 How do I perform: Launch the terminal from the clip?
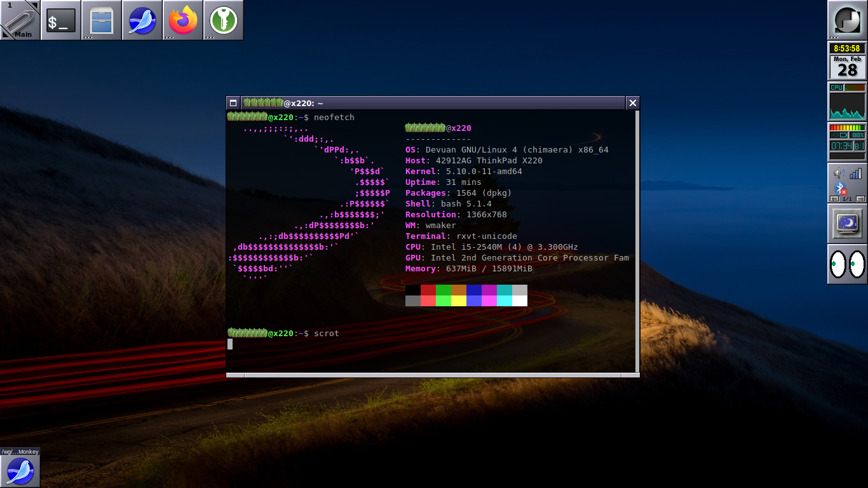[x=61, y=20]
